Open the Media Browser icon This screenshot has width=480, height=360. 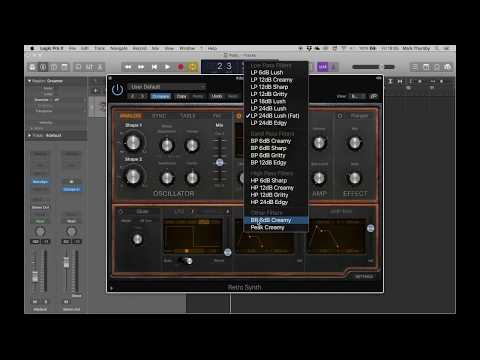(448, 67)
